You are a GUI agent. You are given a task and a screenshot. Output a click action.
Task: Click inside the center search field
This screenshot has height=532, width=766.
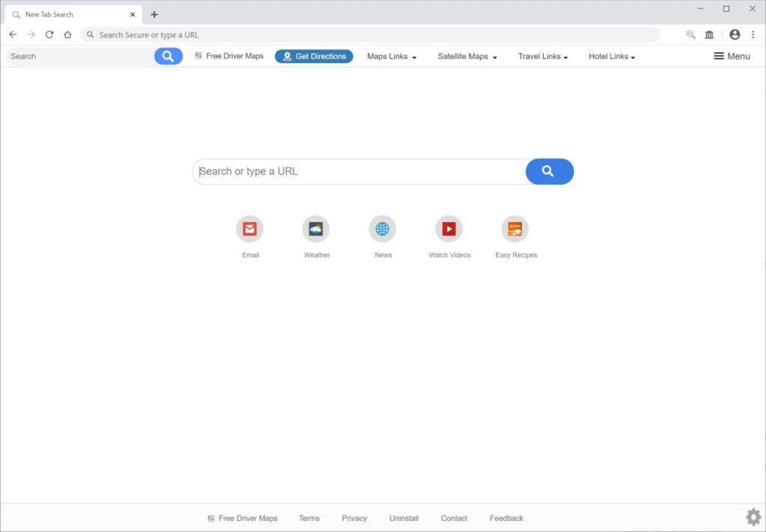pos(359,171)
